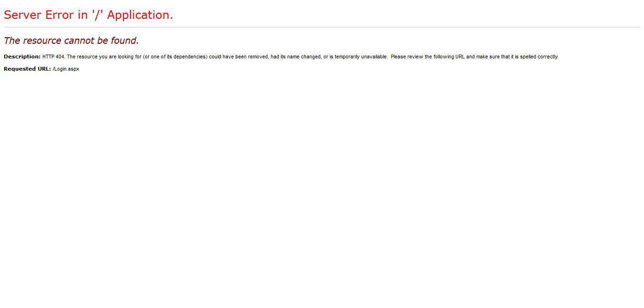644x308 pixels.
Task: Click the 'HTTP 404' error code text
Action: [52, 57]
